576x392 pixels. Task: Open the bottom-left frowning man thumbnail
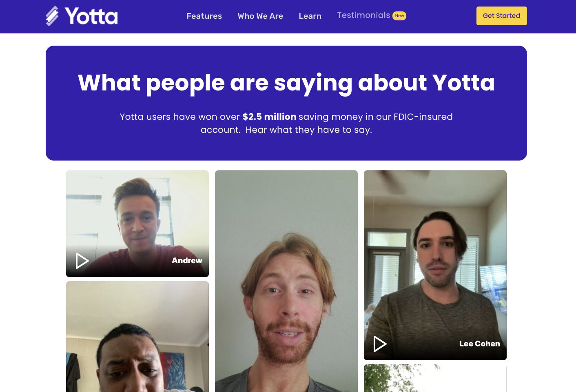coord(137,337)
